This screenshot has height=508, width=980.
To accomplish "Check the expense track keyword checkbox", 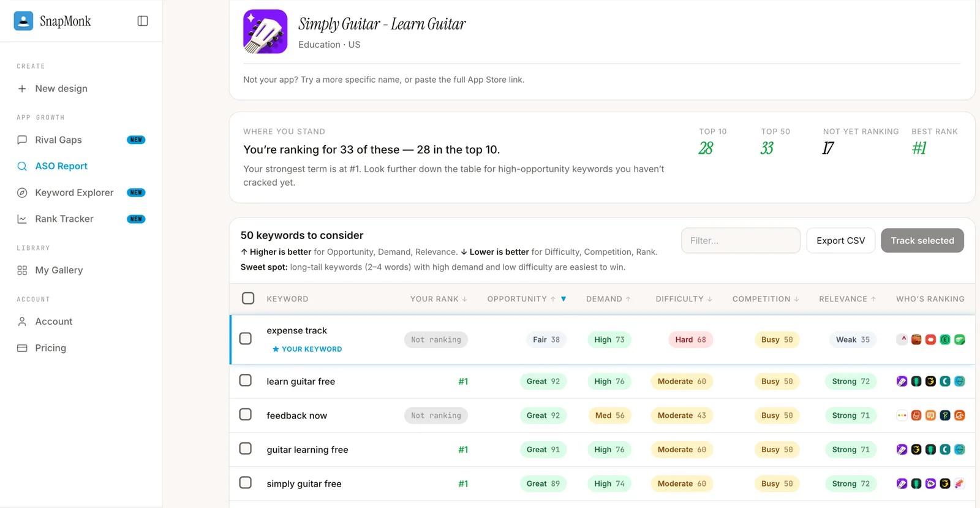I will click(246, 338).
